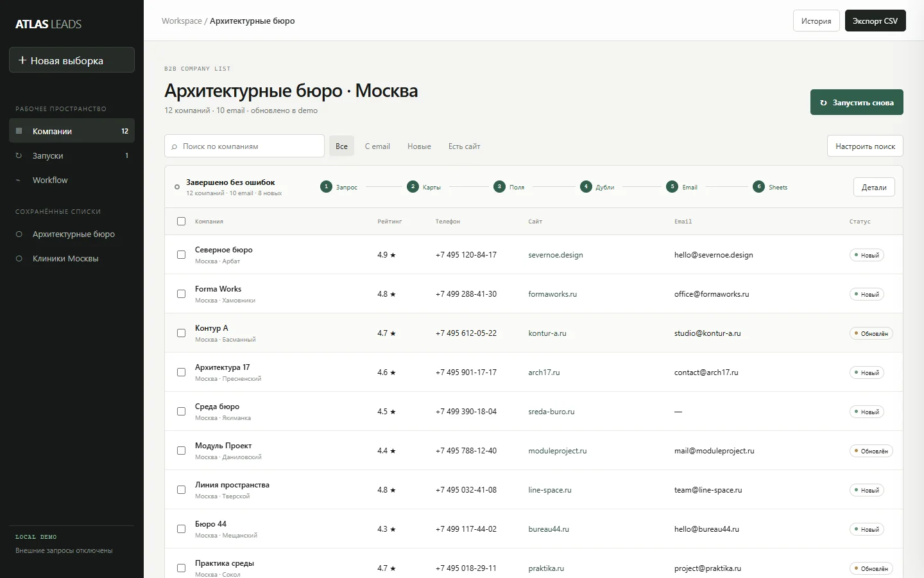
Task: Click the Обновлён status of Модуль Проект
Action: tap(871, 451)
